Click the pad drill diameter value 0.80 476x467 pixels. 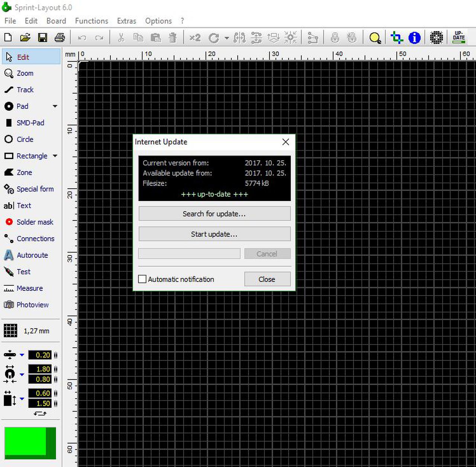40,379
